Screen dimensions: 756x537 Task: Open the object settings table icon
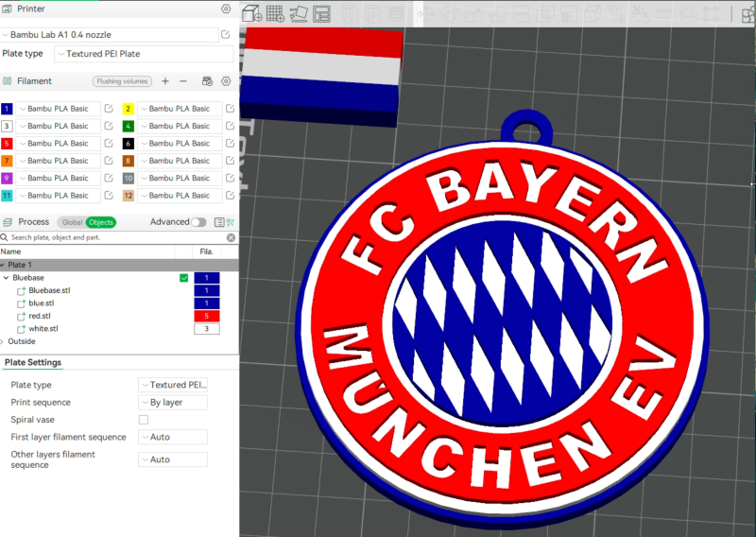(219, 222)
